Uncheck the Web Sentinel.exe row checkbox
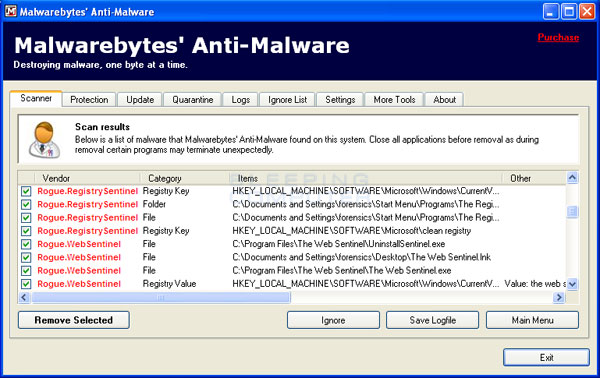Screen dimensions: 600x378 (x=26, y=270)
